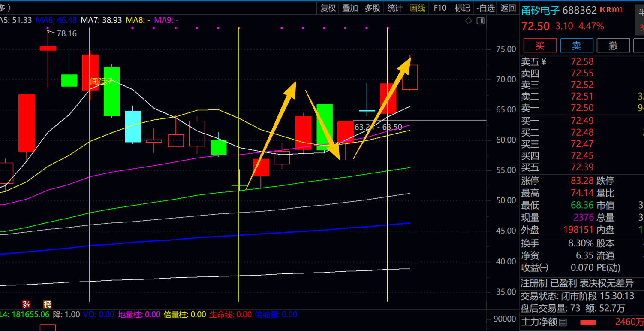Remove stock from watchlist via -自选
Viewport: 644px width, 331px height.
pyautogui.click(x=486, y=8)
